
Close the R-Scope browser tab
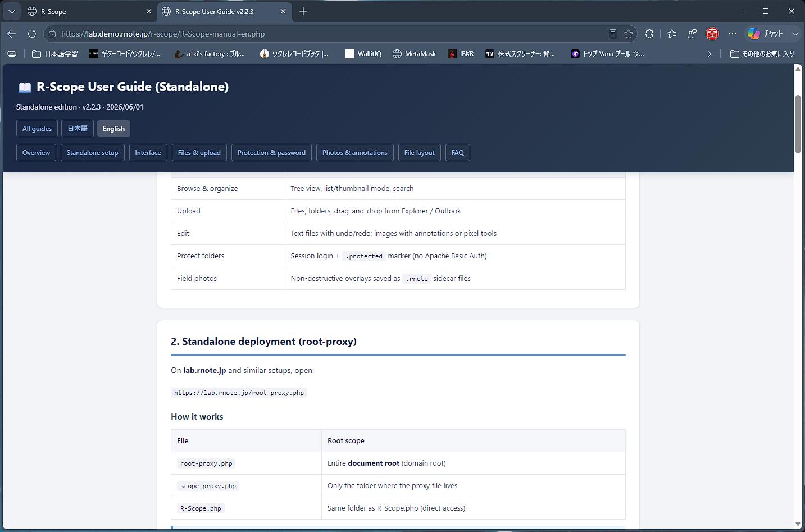coord(148,11)
